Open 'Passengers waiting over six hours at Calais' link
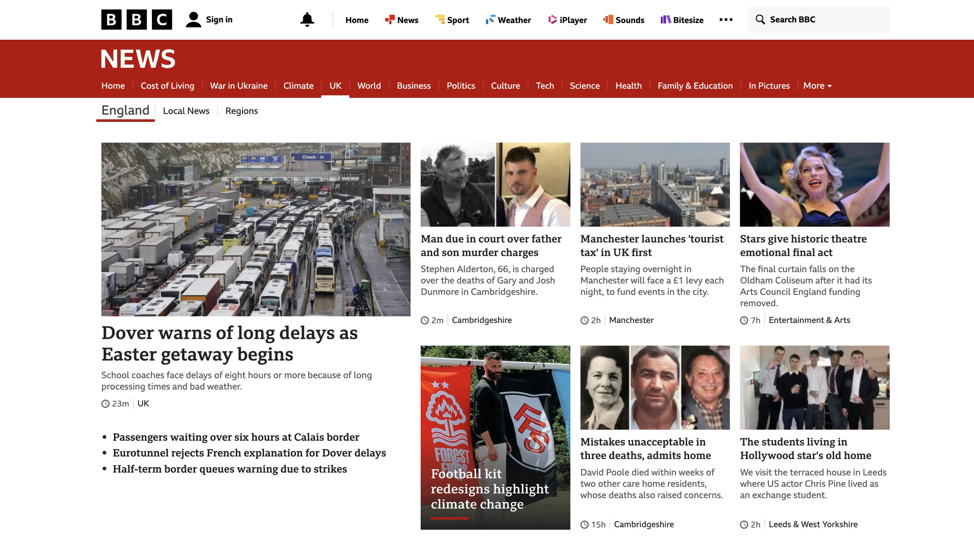 (236, 437)
